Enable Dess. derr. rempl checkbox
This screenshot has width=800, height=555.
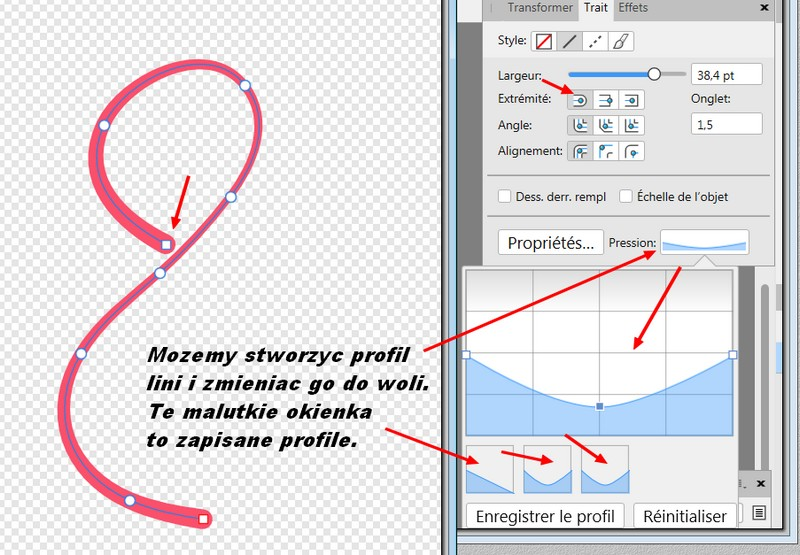(504, 196)
